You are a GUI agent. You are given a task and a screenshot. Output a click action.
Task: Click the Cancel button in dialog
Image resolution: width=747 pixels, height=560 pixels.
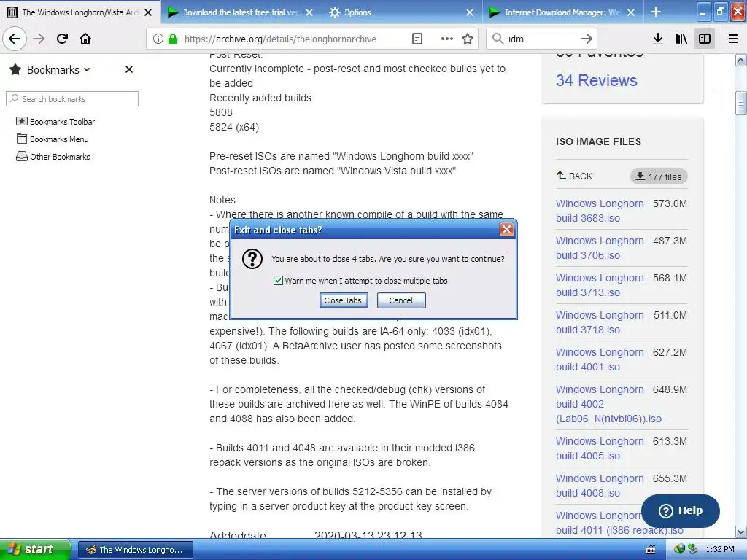pos(400,300)
